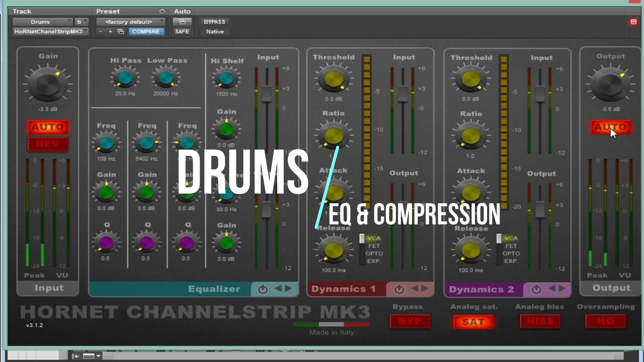Screen dimensions: 644x362
Task: Click the Hi Shelf frequency knob
Action: tap(226, 78)
